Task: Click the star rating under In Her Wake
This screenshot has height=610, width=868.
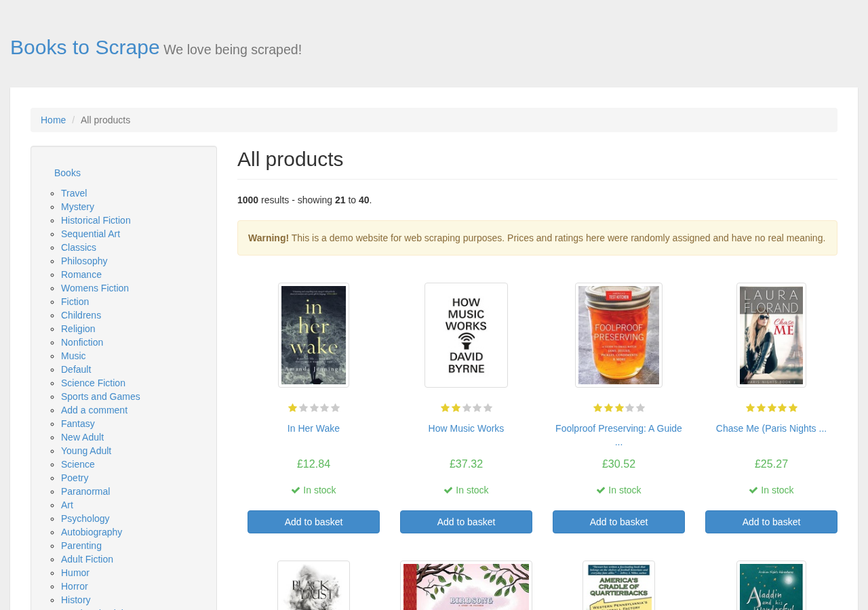Action: pyautogui.click(x=313, y=408)
